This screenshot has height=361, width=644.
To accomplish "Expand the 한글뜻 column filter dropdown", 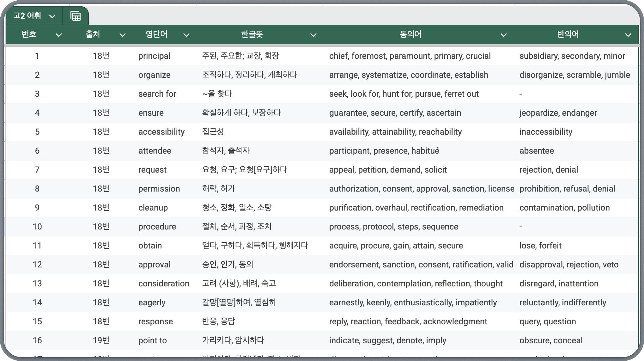I will click(x=313, y=35).
